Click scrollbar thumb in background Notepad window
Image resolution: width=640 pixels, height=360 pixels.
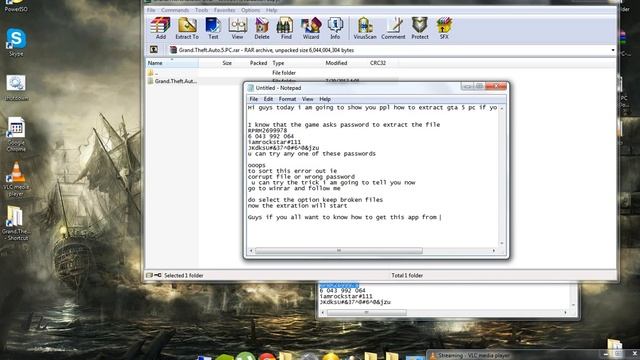coord(366,312)
